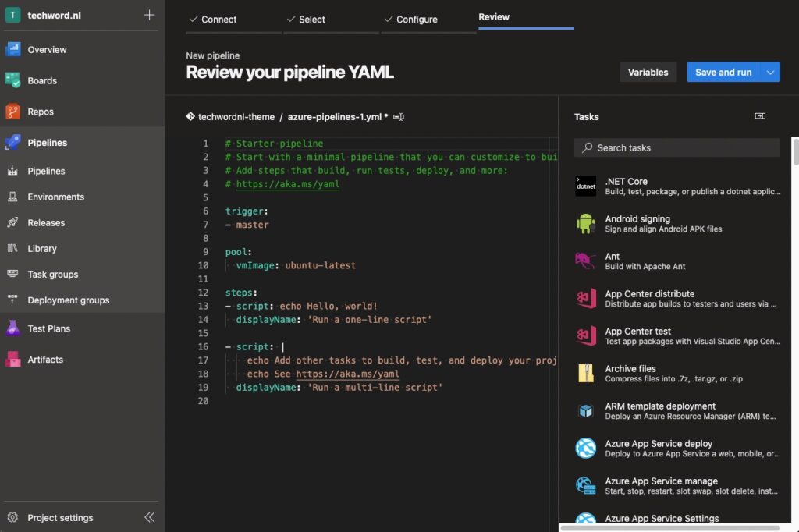
Task: Click the azure-pipelines-1.yml file name
Action: click(x=334, y=117)
